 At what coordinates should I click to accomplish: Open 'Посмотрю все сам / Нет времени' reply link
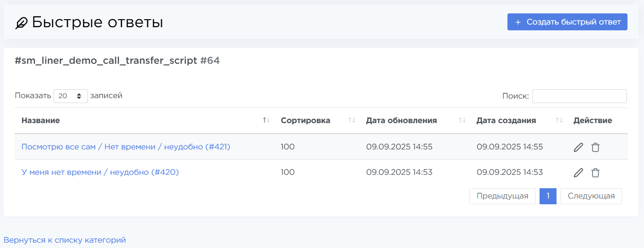click(x=126, y=147)
